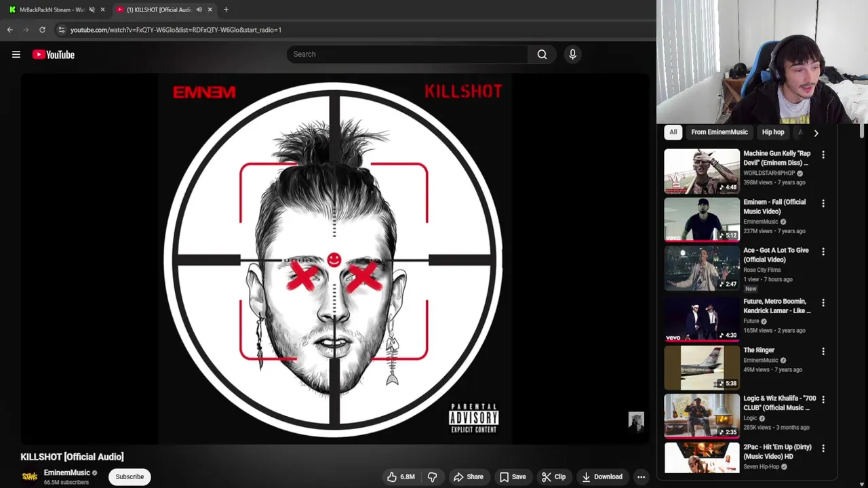This screenshot has height=488, width=868.
Task: Open Seven Hip-Hop channel name
Action: pyautogui.click(x=761, y=466)
